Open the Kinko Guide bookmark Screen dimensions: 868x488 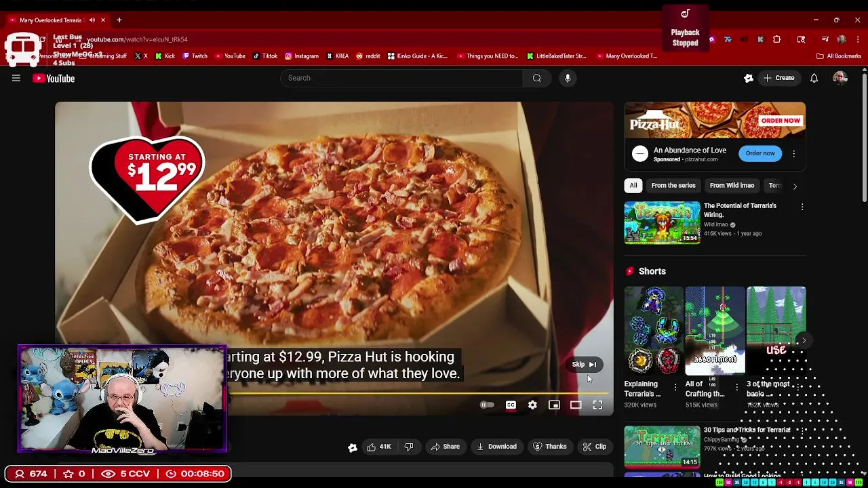point(418,56)
